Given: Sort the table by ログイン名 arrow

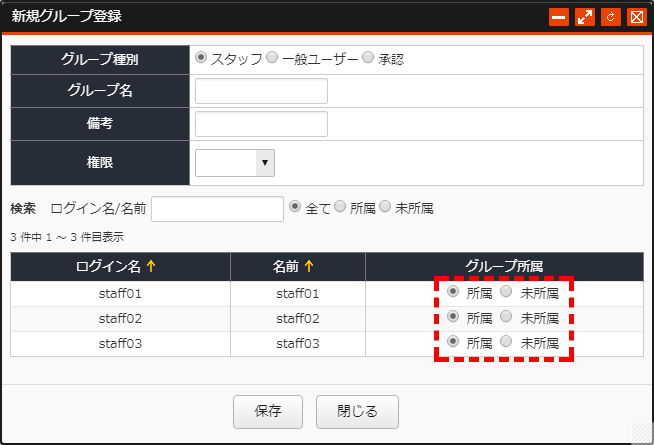Looking at the screenshot, I should pos(151,266).
